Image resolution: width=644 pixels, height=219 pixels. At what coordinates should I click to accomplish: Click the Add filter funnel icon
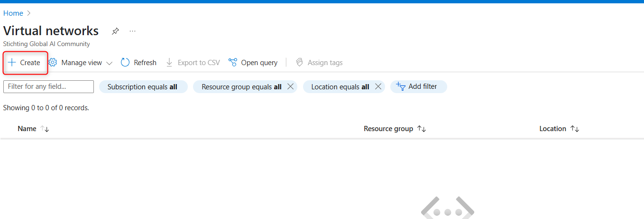coord(401,86)
